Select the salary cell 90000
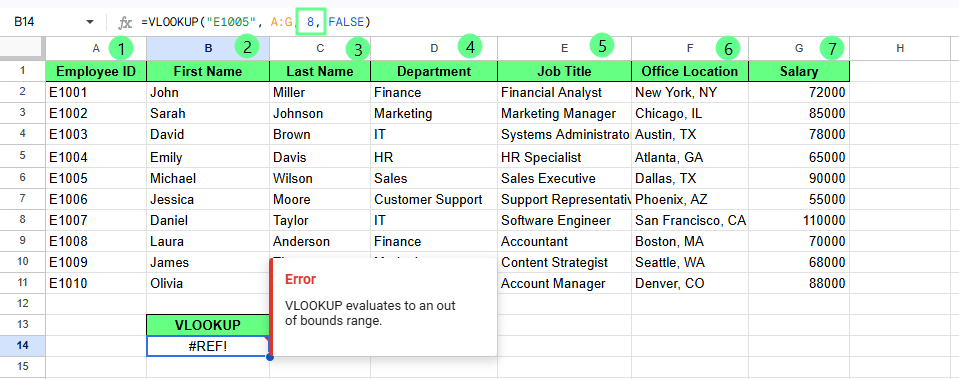The image size is (959, 379). pyautogui.click(x=799, y=178)
